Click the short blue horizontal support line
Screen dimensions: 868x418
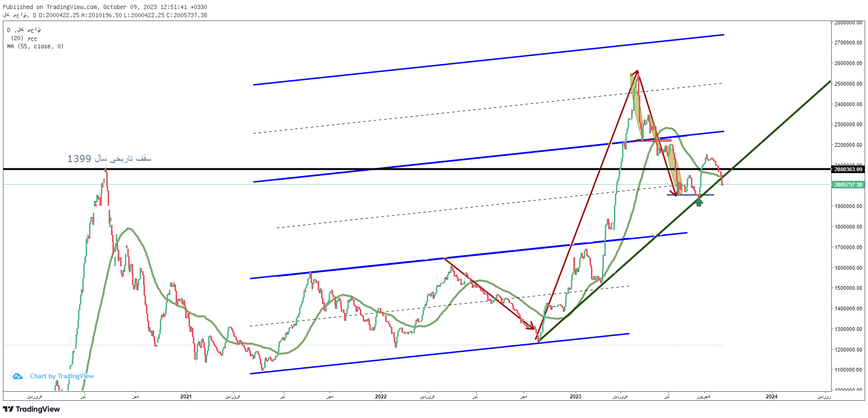click(x=690, y=195)
